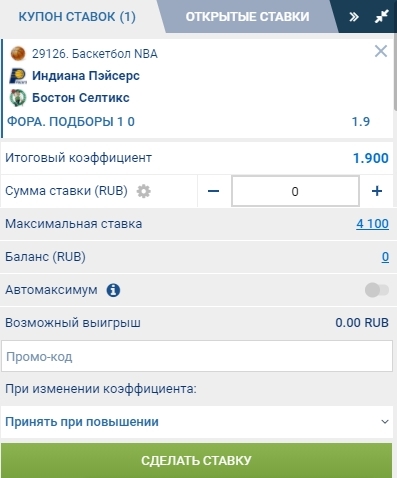Remove the Indiana Pacers bet with X

click(x=381, y=51)
